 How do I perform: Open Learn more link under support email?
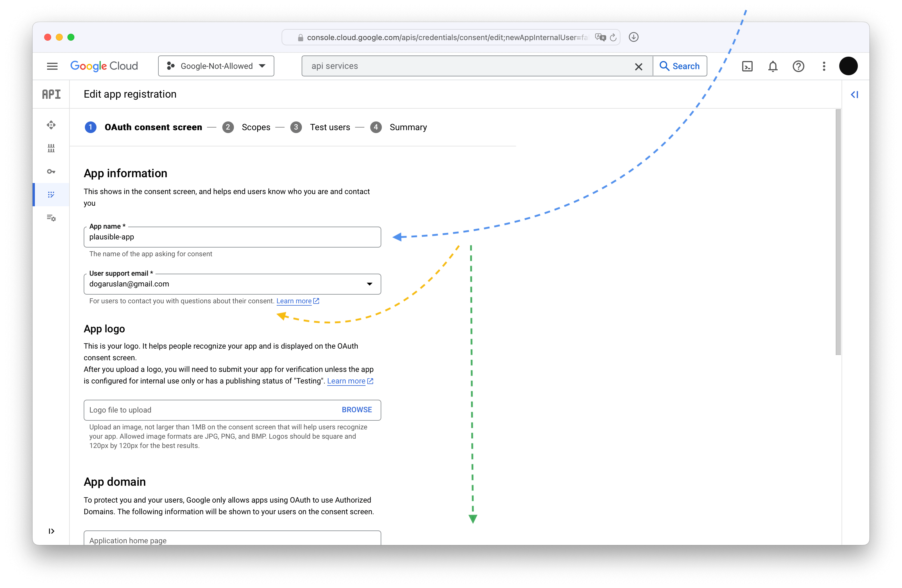click(x=294, y=301)
